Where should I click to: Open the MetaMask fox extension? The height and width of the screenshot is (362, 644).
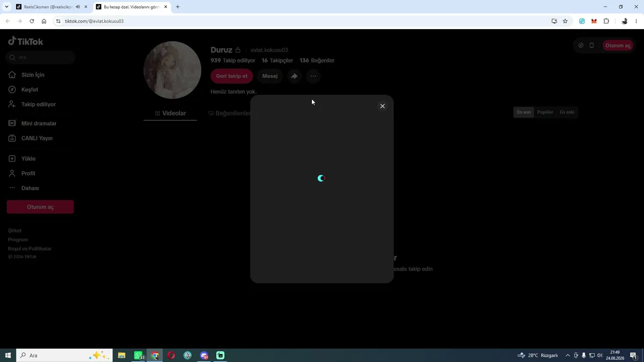(594, 21)
